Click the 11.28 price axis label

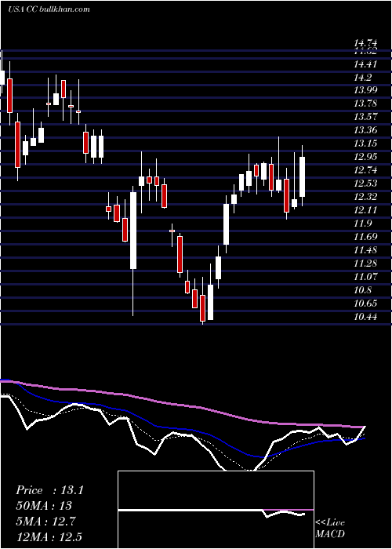point(366,264)
